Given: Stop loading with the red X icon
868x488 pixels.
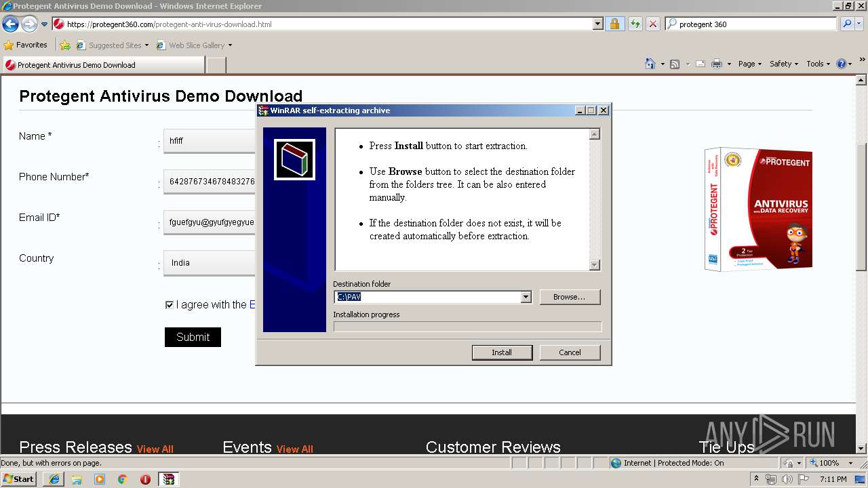Looking at the screenshot, I should tap(652, 24).
